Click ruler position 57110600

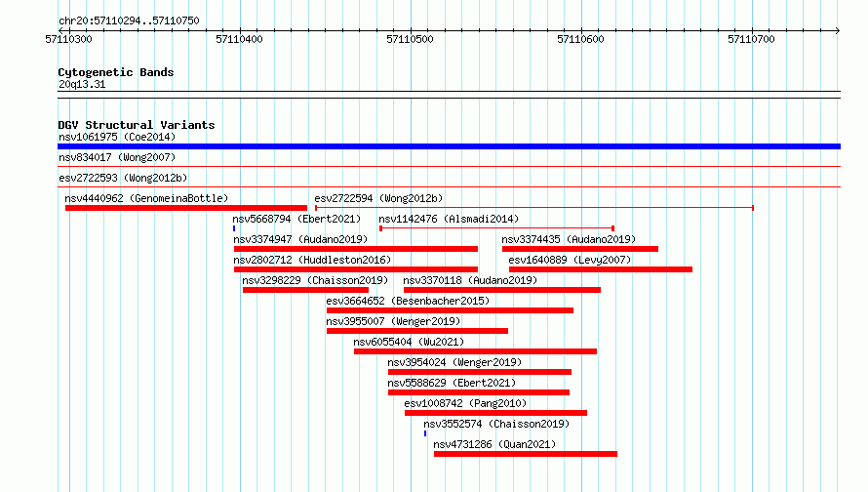(x=580, y=39)
